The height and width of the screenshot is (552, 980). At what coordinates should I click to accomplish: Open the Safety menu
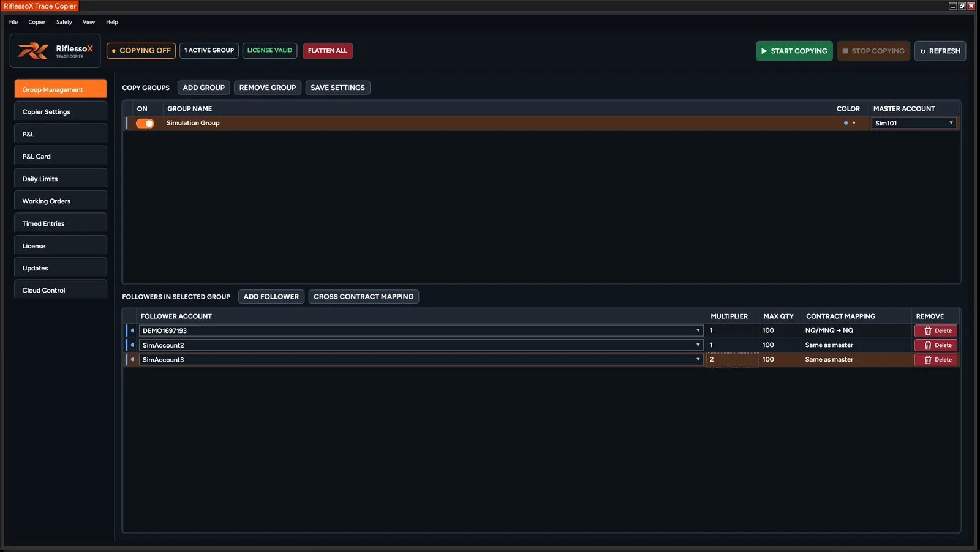tap(64, 22)
